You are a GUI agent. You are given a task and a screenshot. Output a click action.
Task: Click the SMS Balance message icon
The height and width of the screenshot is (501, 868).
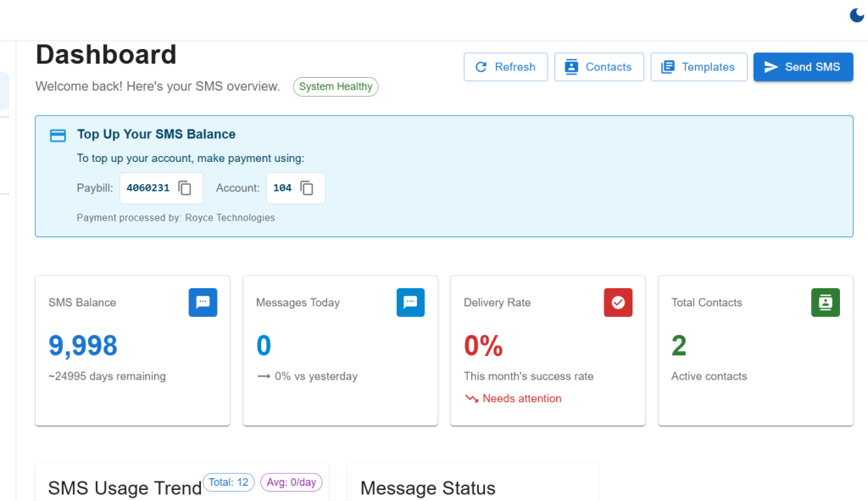pos(203,303)
